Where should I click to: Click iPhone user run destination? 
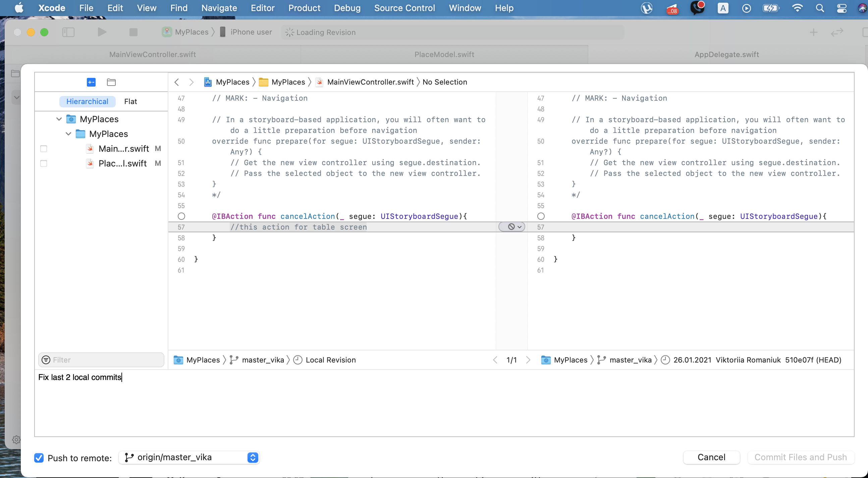(x=246, y=32)
